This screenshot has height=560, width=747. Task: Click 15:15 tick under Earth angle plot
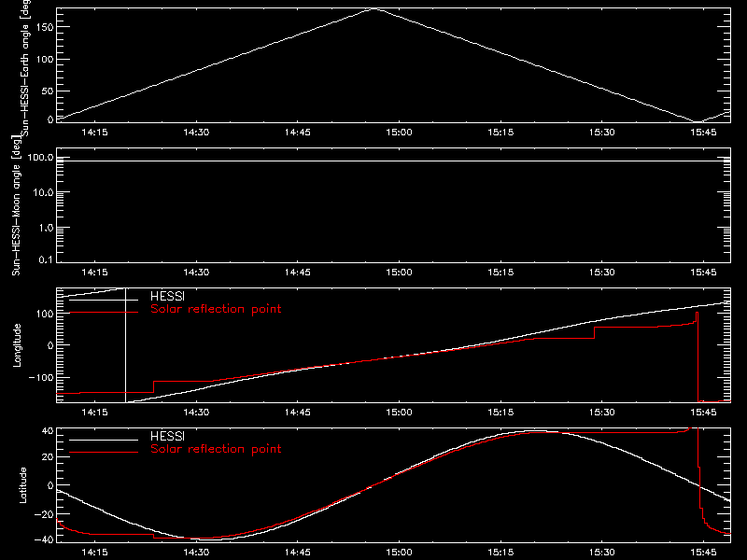point(500,133)
